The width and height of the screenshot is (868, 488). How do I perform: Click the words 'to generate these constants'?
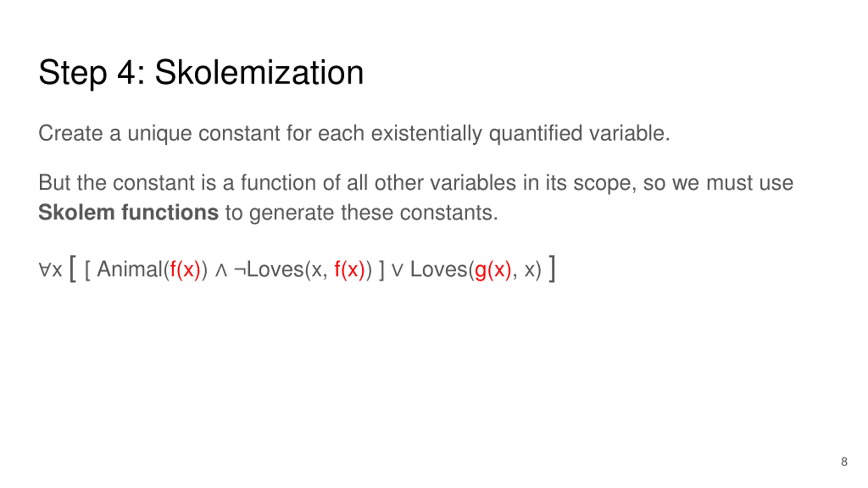[361, 212]
